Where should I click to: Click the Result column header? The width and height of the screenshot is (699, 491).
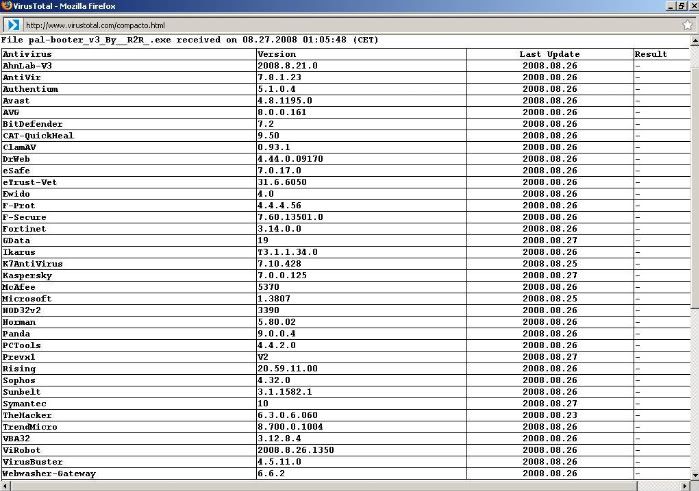(651, 54)
